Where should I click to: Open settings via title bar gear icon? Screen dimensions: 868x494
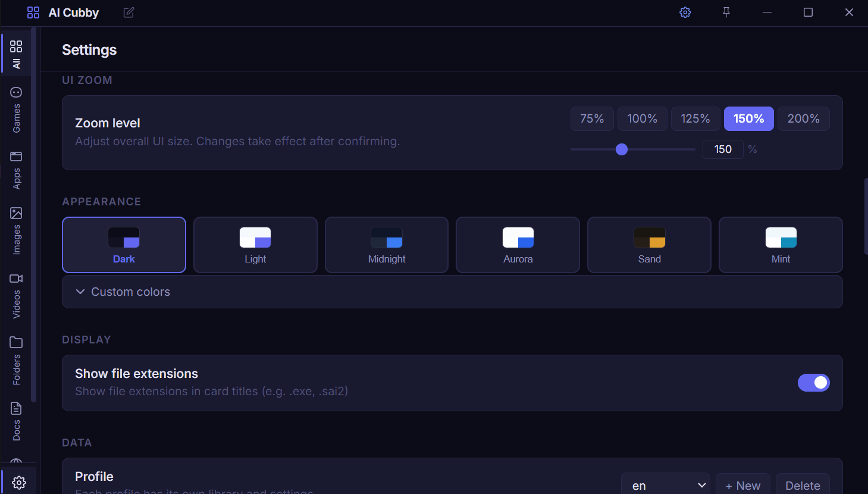pyautogui.click(x=685, y=12)
